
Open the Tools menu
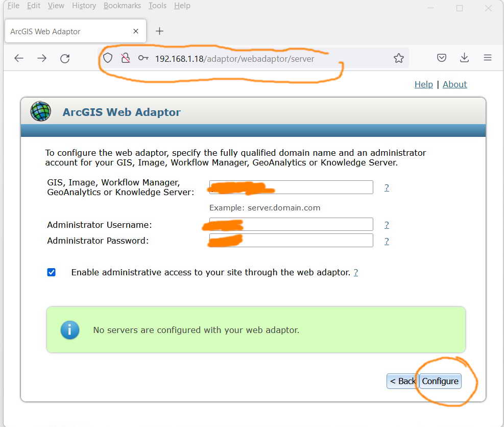(157, 6)
